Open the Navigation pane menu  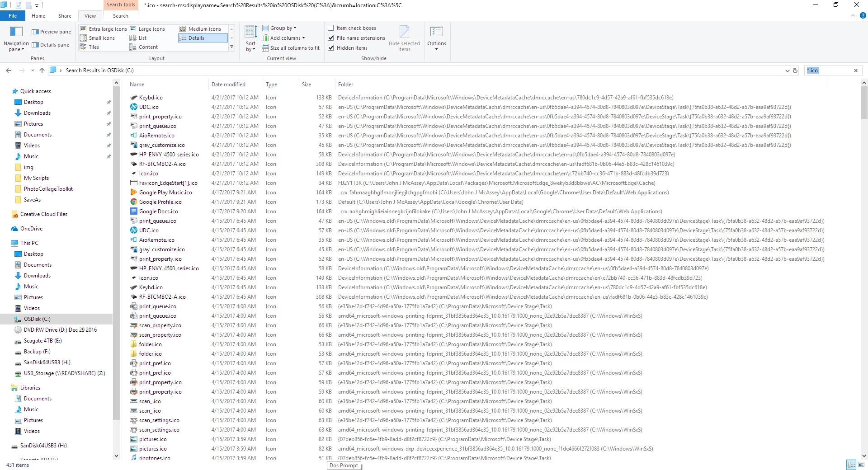[16, 39]
